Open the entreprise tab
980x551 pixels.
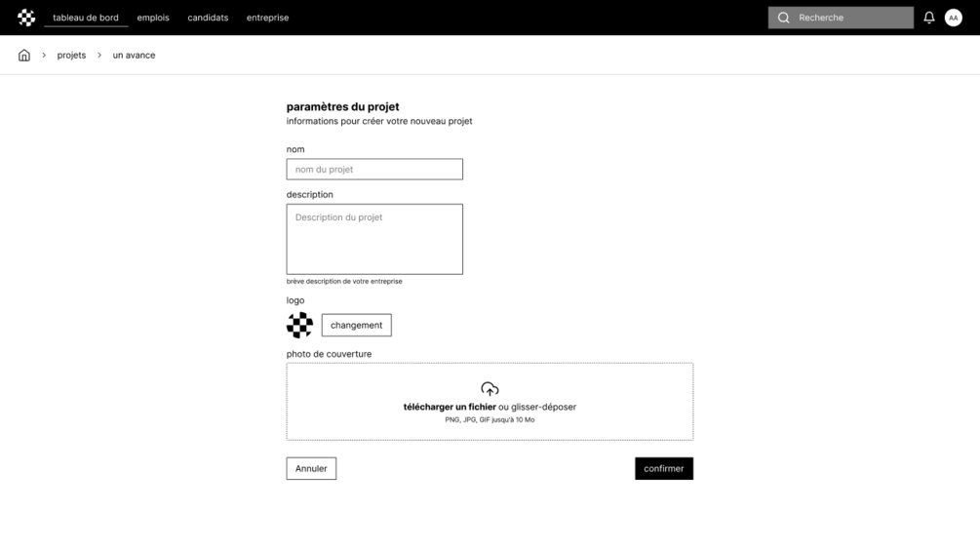[267, 18]
